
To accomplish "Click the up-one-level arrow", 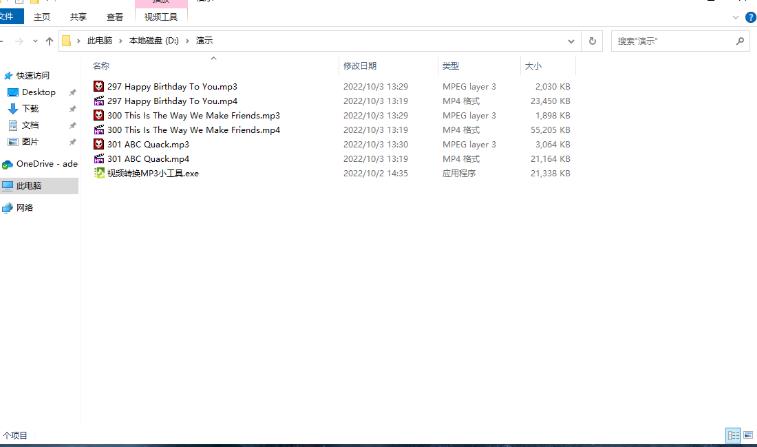I will point(49,41).
